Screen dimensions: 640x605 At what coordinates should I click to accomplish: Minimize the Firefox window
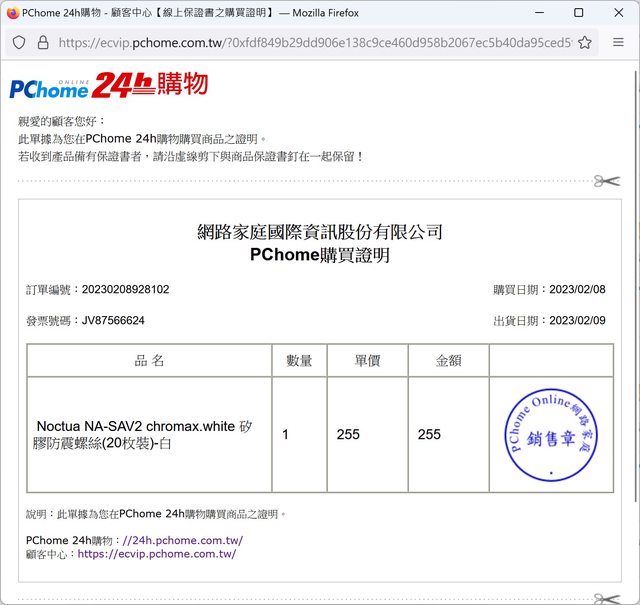[531, 13]
